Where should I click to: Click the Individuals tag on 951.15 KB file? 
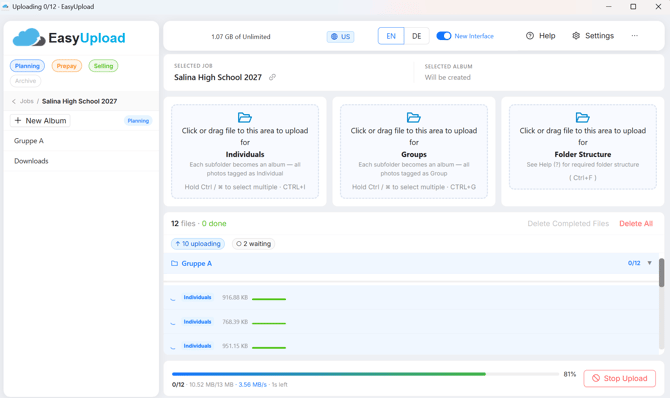pyautogui.click(x=197, y=346)
